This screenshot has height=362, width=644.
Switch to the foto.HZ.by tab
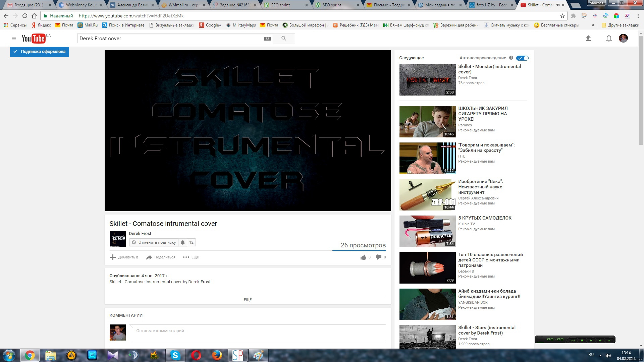tap(491, 5)
